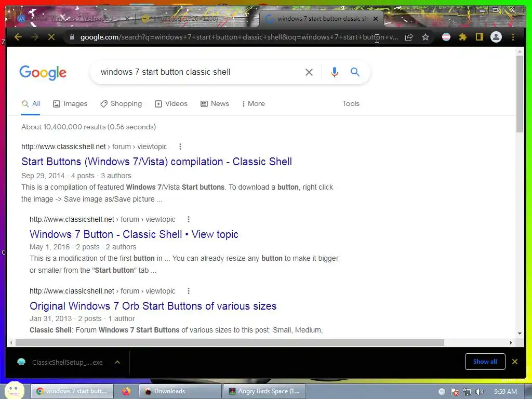This screenshot has height=399, width=532.
Task: Open options for the first classicshell.net result
Action: point(180,147)
